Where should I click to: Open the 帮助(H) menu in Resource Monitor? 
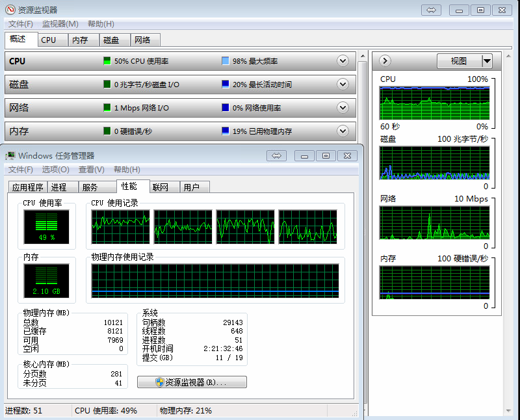coord(101,24)
